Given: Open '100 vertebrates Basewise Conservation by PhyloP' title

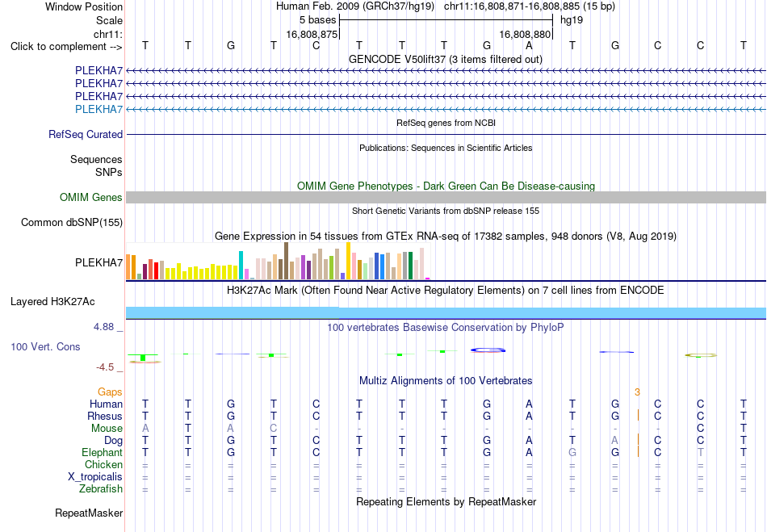Looking at the screenshot, I should pos(446,327).
